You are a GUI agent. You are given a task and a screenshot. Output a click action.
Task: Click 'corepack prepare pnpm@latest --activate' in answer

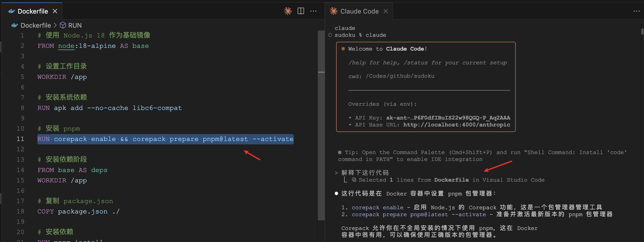(x=419, y=214)
